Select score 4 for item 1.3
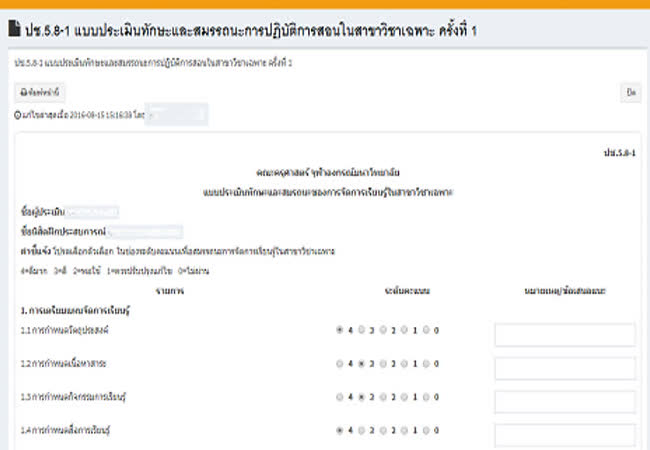 click(x=339, y=397)
